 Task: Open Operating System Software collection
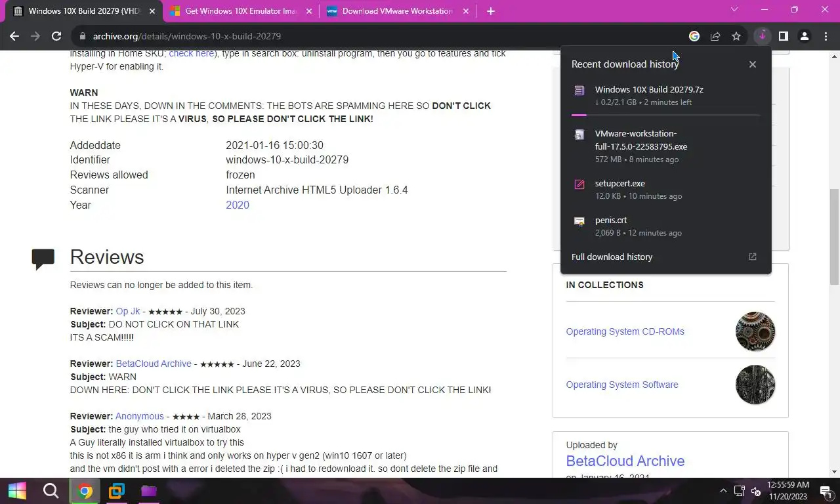tap(622, 385)
